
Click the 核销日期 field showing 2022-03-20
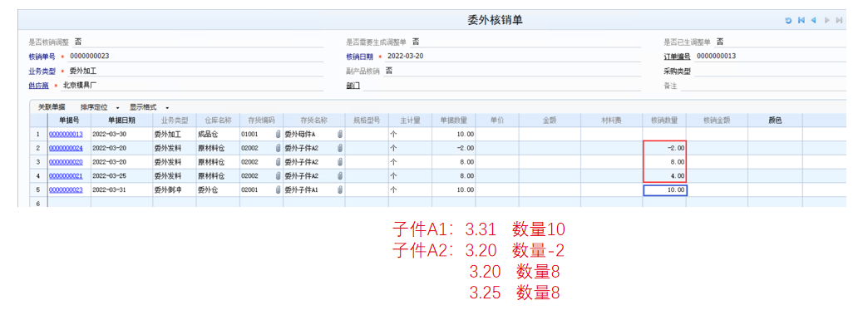click(x=513, y=57)
